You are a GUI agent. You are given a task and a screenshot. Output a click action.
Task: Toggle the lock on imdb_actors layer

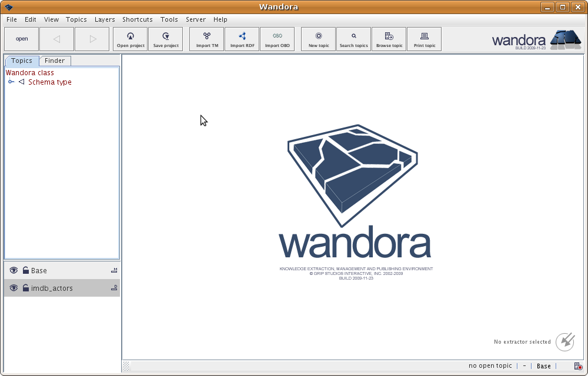pyautogui.click(x=26, y=288)
